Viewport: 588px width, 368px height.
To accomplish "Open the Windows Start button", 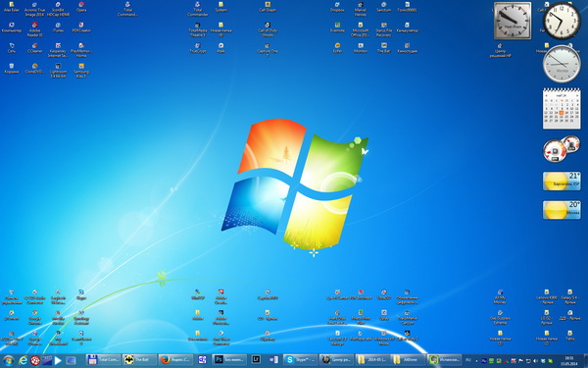I will pyautogui.click(x=8, y=360).
